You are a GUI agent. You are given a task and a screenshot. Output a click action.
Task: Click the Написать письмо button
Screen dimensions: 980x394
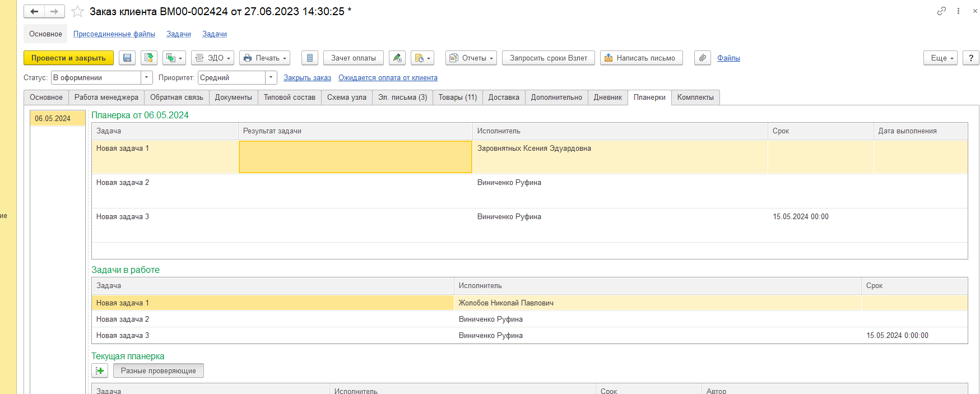[642, 58]
